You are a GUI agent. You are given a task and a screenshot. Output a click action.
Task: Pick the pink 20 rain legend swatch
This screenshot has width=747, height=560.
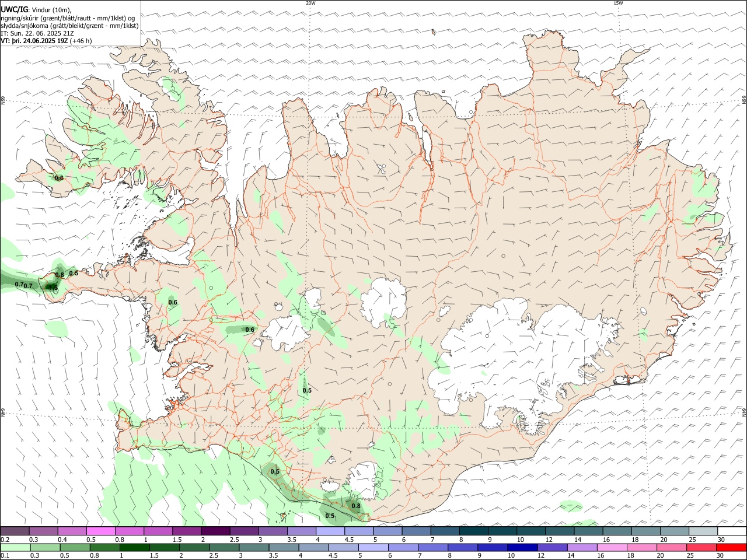pyautogui.click(x=672, y=547)
